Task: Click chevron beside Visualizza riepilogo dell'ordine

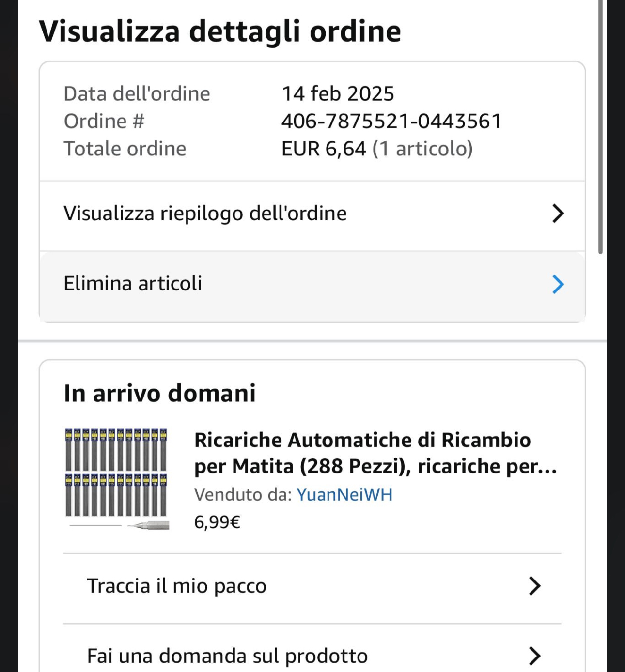Action: tap(558, 214)
